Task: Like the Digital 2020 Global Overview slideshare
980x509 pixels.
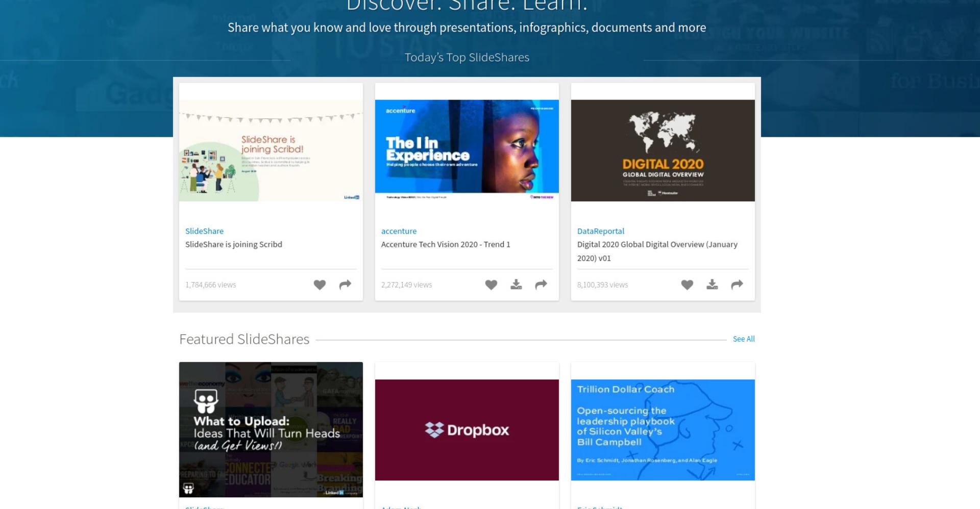Action: pos(687,285)
